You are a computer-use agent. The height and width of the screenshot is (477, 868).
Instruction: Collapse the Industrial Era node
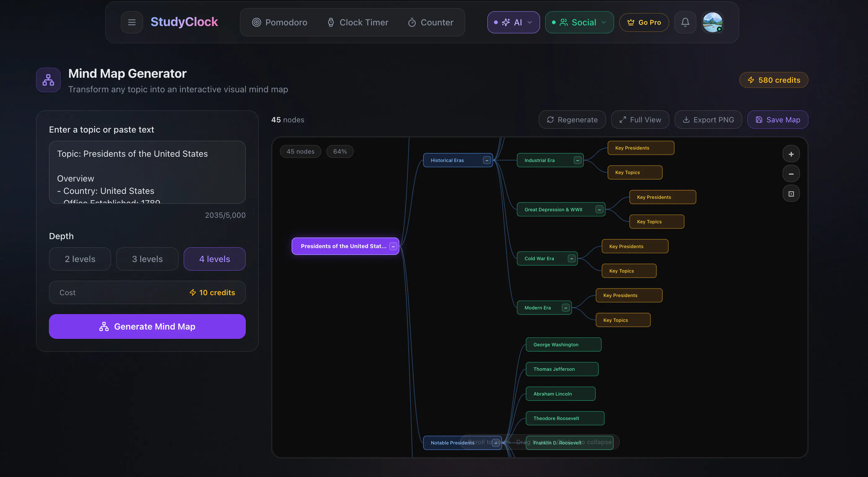578,160
